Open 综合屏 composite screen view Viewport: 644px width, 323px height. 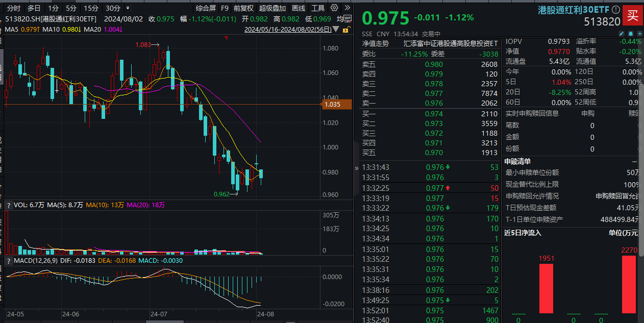(x=206, y=8)
